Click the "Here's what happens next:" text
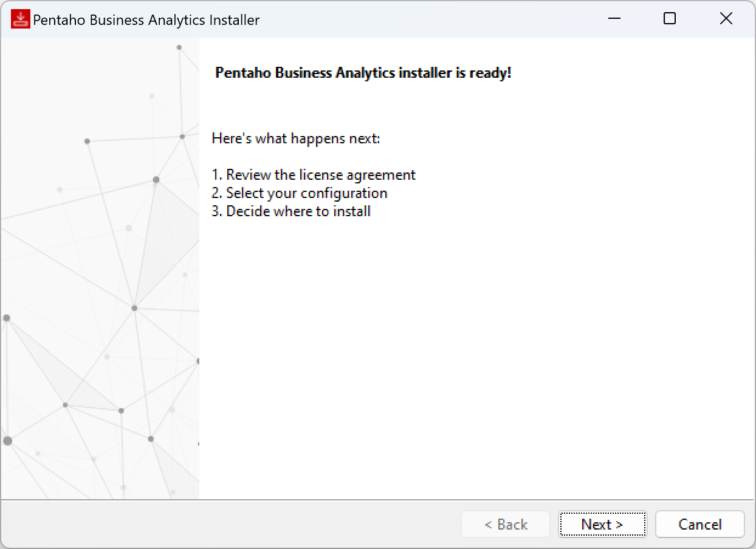 296,138
